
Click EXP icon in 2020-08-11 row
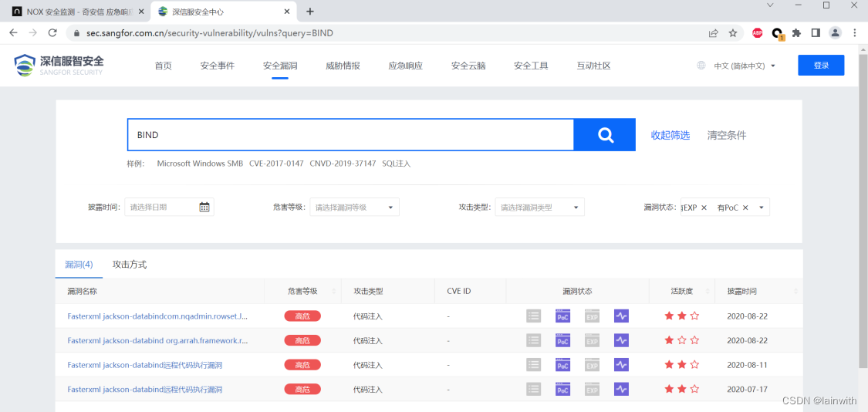coord(592,365)
